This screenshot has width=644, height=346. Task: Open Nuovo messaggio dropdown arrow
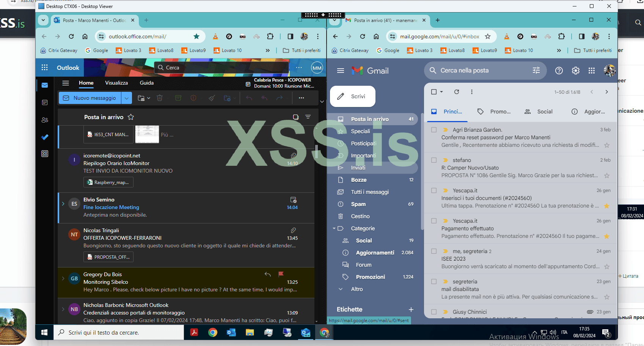127,98
